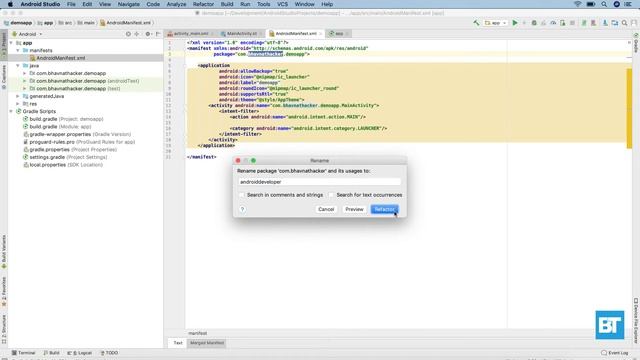
Task: Click the help question mark in Rename dialog
Action: 242,209
